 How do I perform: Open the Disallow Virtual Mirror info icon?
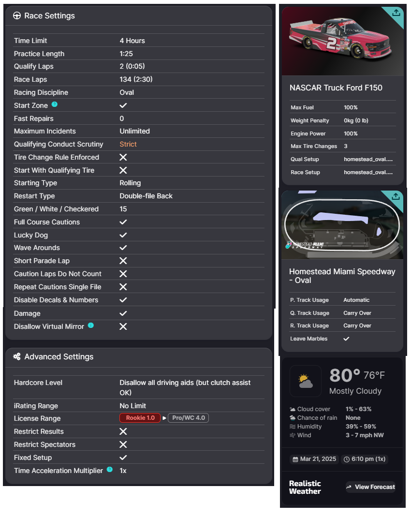[90, 325]
